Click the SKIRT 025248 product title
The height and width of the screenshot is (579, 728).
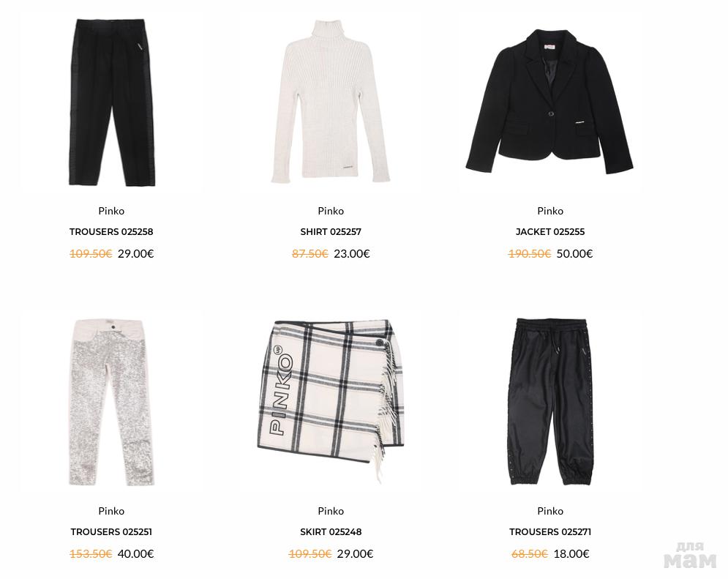[331, 531]
